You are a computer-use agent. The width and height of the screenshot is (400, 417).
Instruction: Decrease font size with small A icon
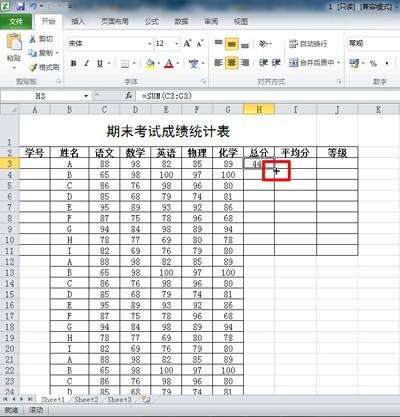point(200,43)
